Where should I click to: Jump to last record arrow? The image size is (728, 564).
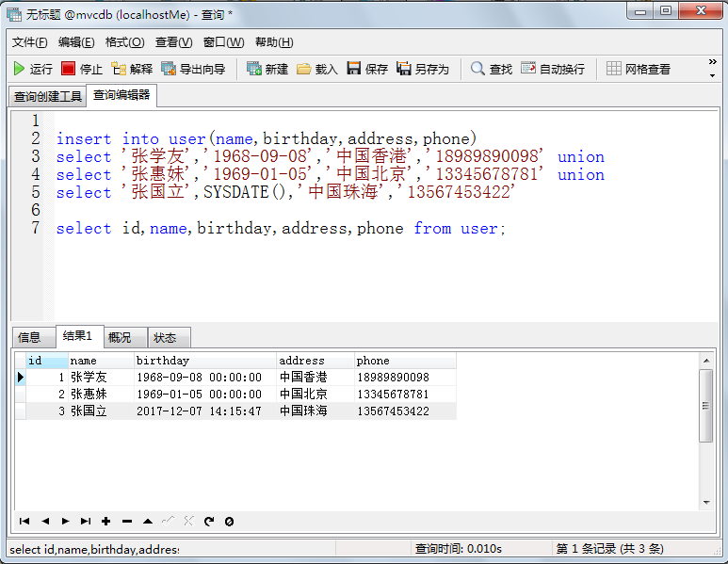coord(86,522)
